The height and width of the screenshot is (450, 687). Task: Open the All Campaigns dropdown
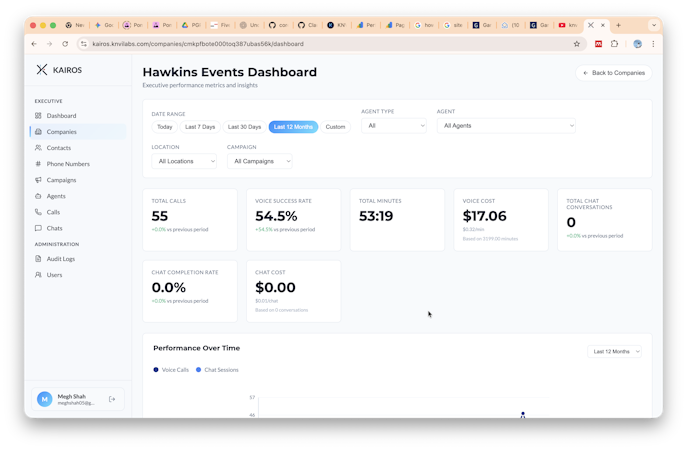coord(259,161)
